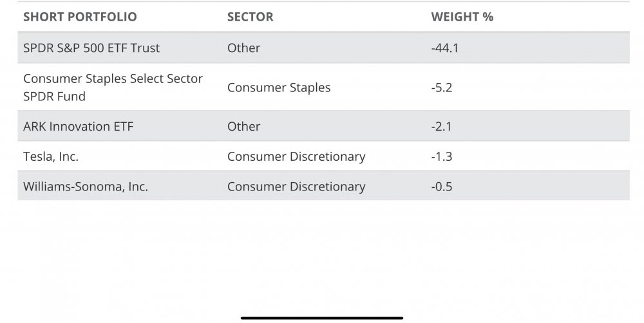Click Other sector in SPDR S&P 500 row

click(243, 48)
